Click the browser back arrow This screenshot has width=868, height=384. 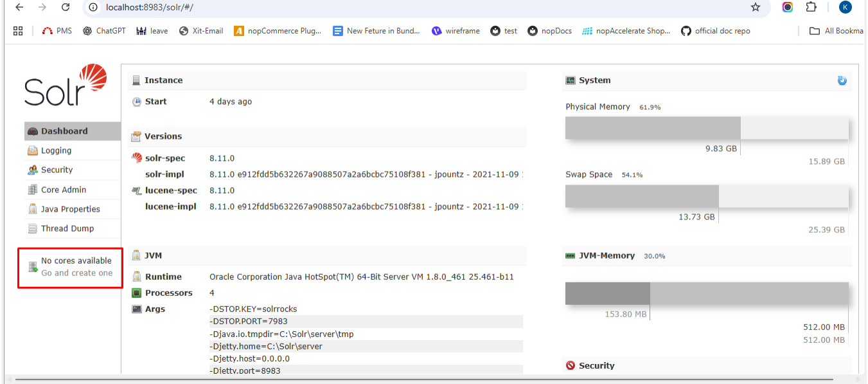(x=19, y=7)
